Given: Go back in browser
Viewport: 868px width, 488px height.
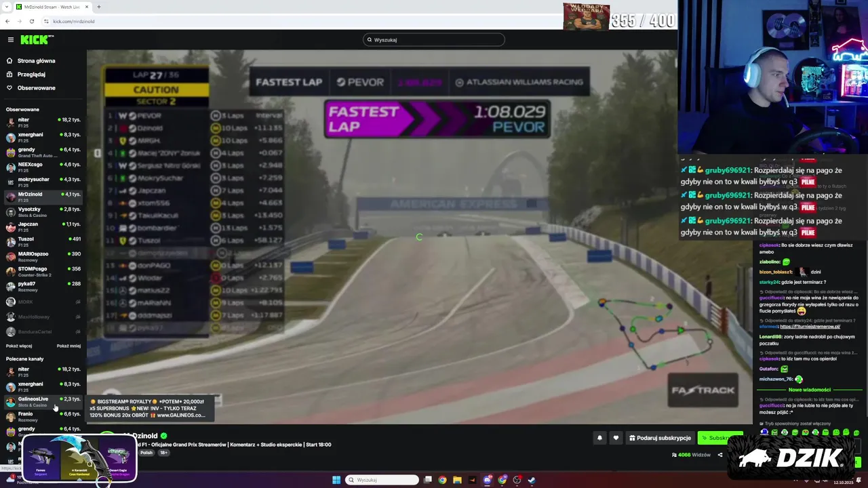Looking at the screenshot, I should click(x=7, y=21).
